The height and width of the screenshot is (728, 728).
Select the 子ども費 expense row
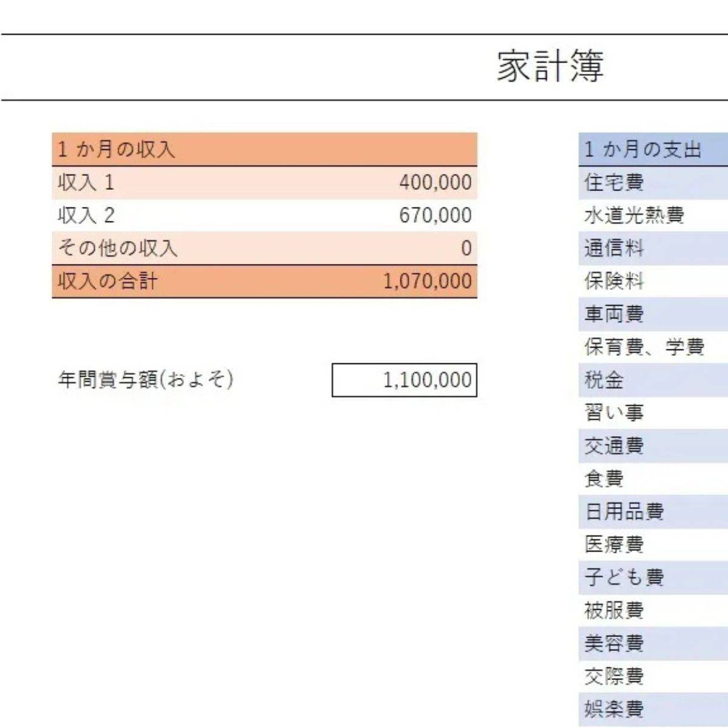click(x=653, y=578)
